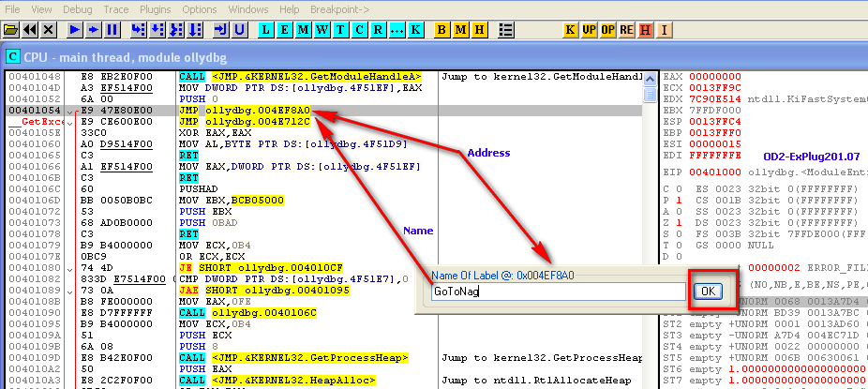868x389 pixels.
Task: Open the Plugins menu
Action: (x=156, y=9)
